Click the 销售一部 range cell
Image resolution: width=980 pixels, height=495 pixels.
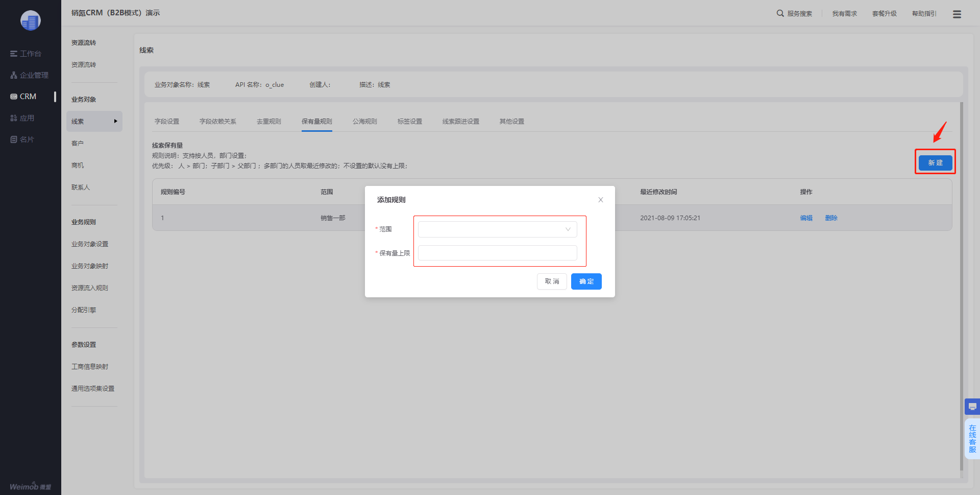[333, 218]
